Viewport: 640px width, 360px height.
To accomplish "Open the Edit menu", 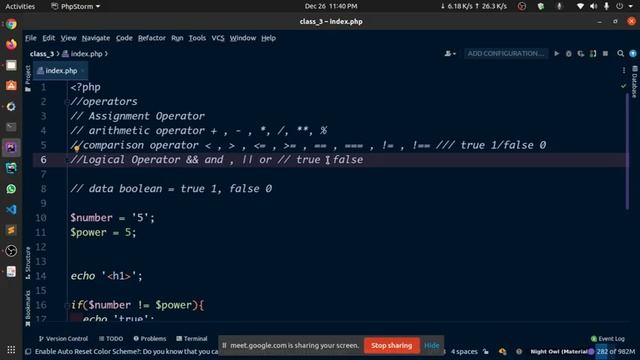I will (x=49, y=38).
